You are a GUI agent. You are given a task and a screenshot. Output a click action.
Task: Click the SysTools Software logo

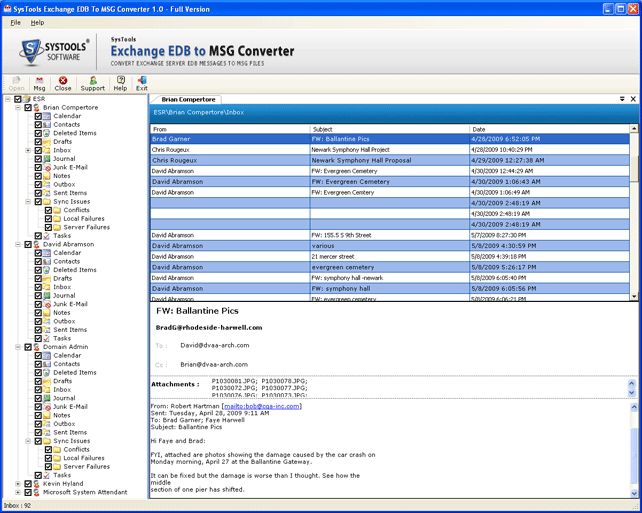pos(54,52)
